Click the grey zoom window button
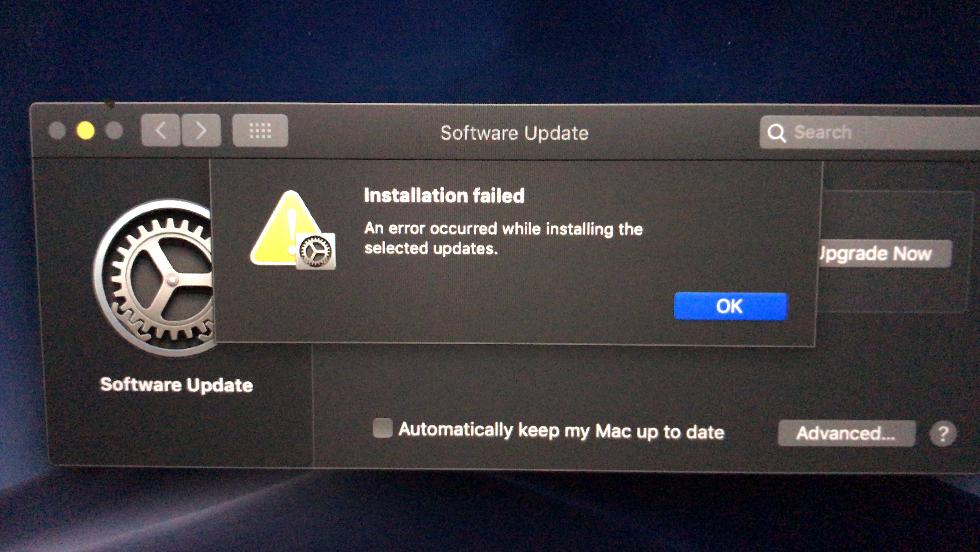 pyautogui.click(x=114, y=131)
